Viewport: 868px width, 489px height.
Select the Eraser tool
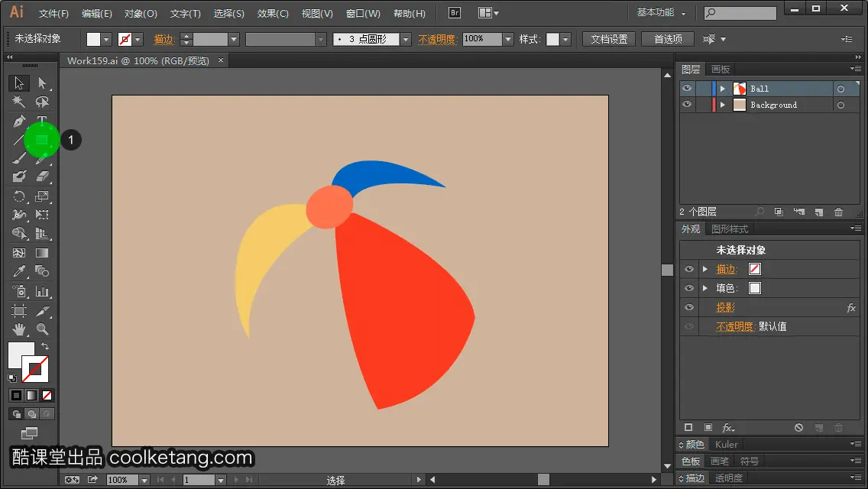42,176
